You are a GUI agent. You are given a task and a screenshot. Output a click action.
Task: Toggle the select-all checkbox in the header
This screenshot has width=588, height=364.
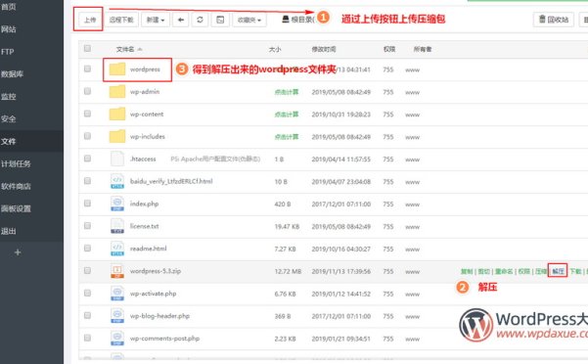click(x=87, y=48)
